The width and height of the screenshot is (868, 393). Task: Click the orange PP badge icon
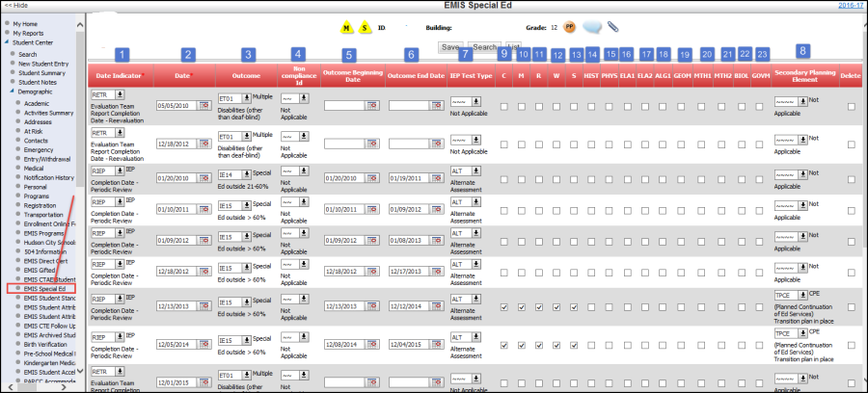(x=570, y=27)
